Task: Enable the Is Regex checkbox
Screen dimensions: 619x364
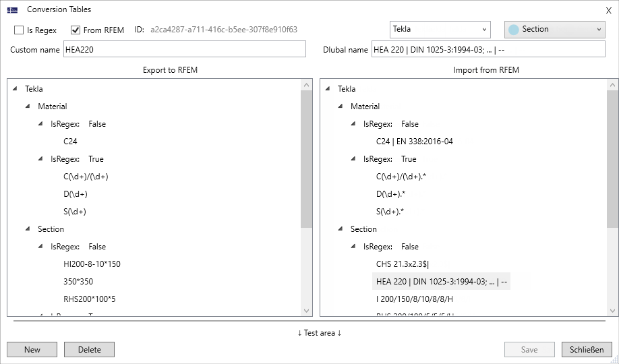Action: (19, 30)
